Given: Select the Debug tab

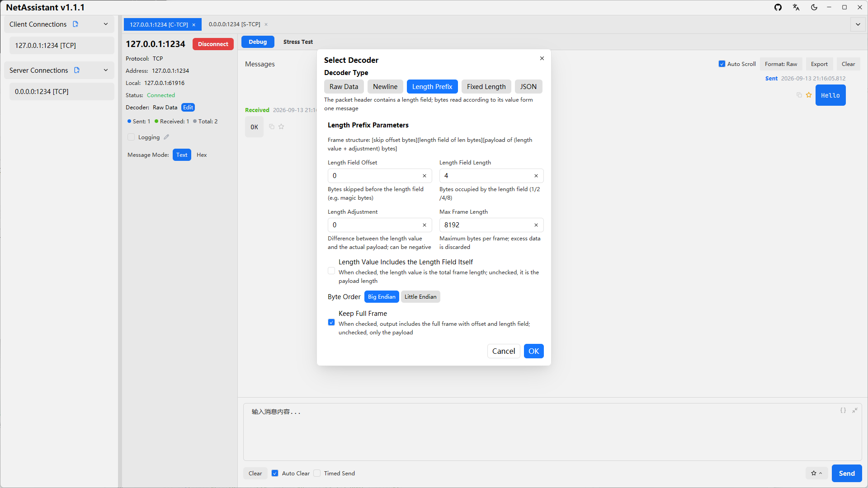Looking at the screenshot, I should [x=258, y=42].
